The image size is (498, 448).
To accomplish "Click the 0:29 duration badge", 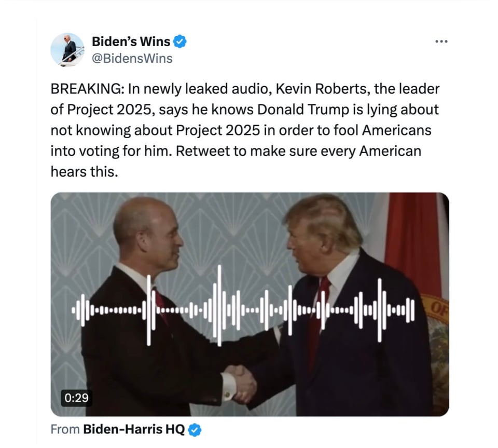I will (76, 398).
